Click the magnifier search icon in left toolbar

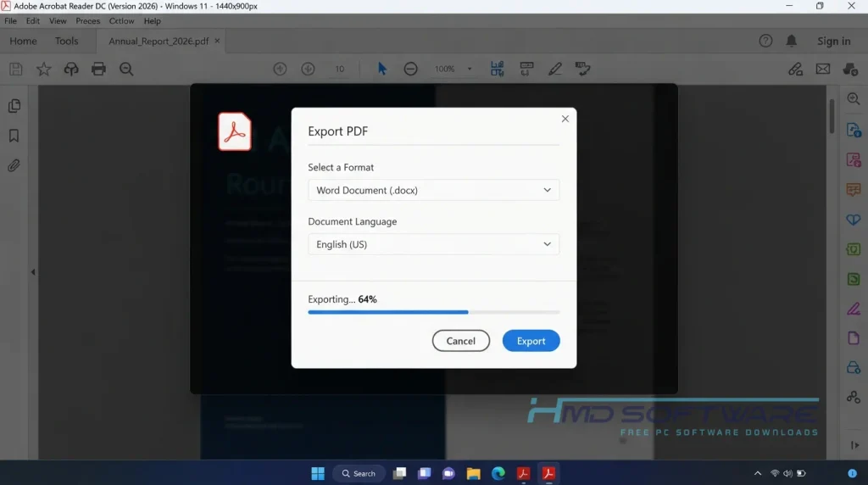[x=126, y=69]
